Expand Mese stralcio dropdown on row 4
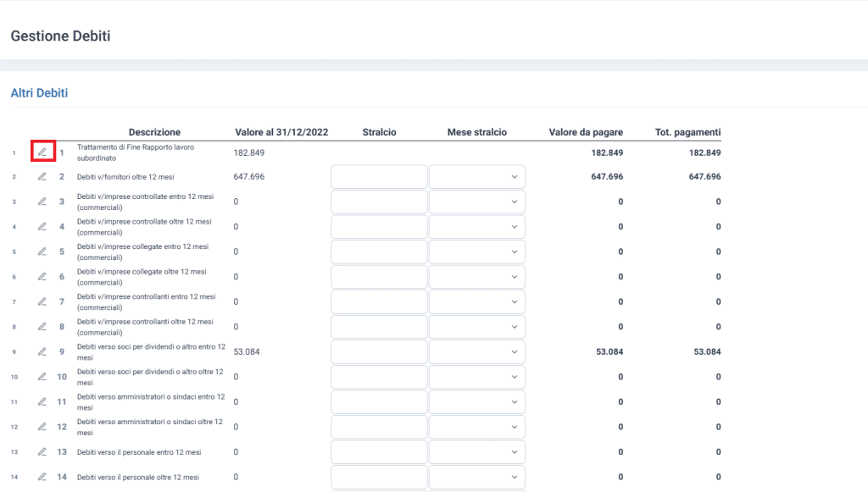This screenshot has height=492, width=868. point(476,227)
